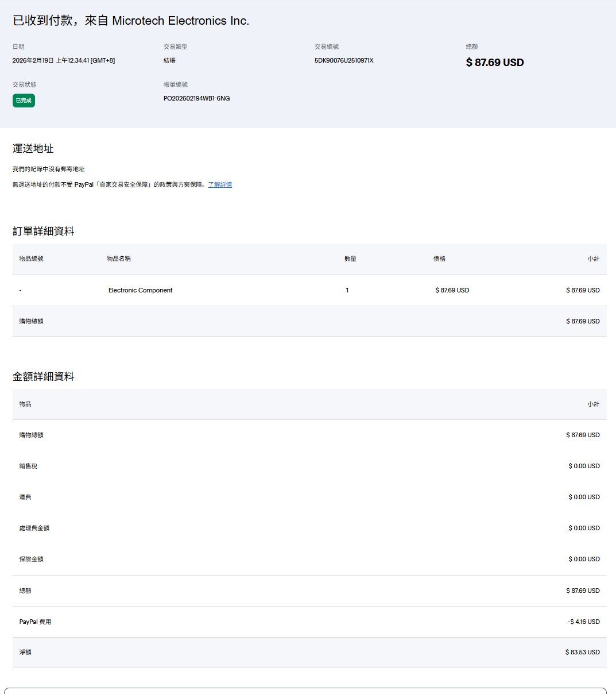Click the -$ 4.16 USD fee amount

583,622
